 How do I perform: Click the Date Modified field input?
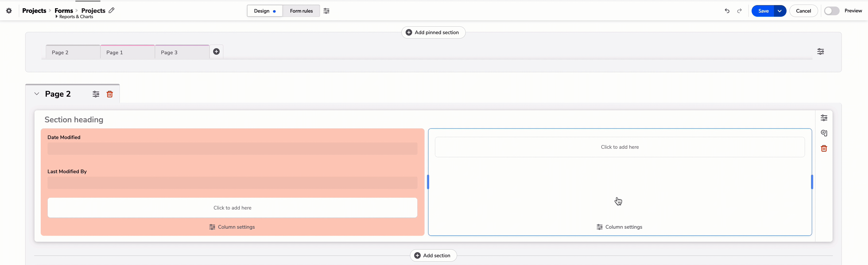tap(232, 148)
